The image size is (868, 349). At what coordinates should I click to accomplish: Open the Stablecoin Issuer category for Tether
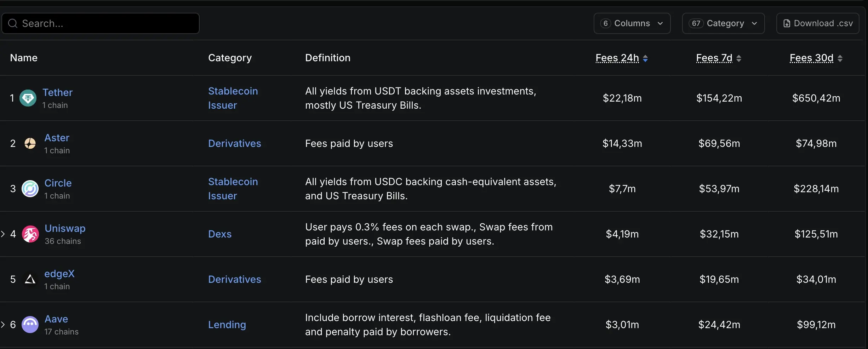click(233, 98)
